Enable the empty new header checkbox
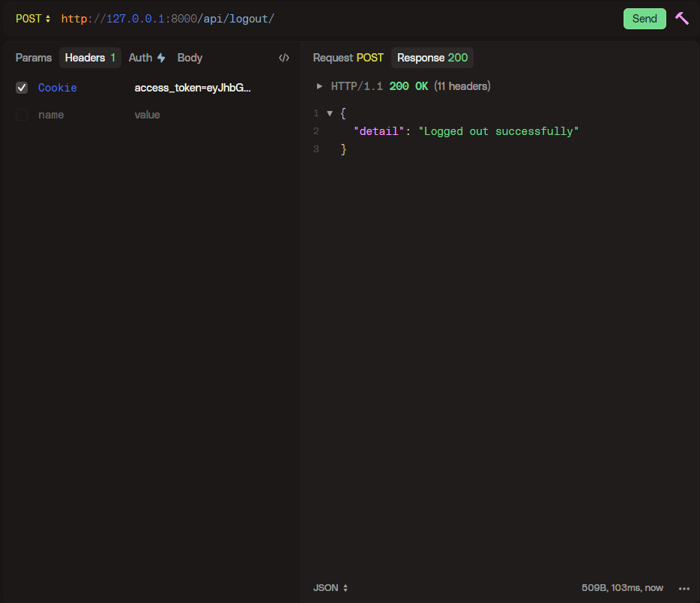The image size is (700, 603). click(x=22, y=115)
